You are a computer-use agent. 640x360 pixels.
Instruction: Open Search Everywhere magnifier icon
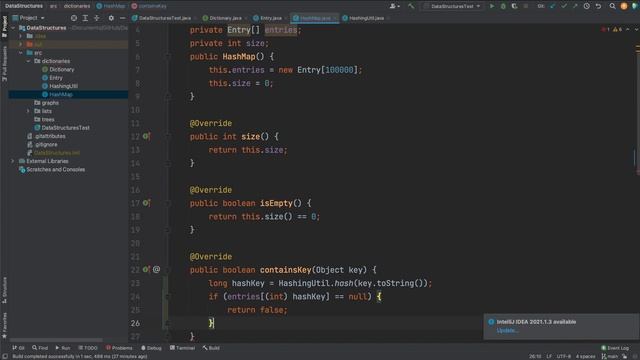(612, 6)
